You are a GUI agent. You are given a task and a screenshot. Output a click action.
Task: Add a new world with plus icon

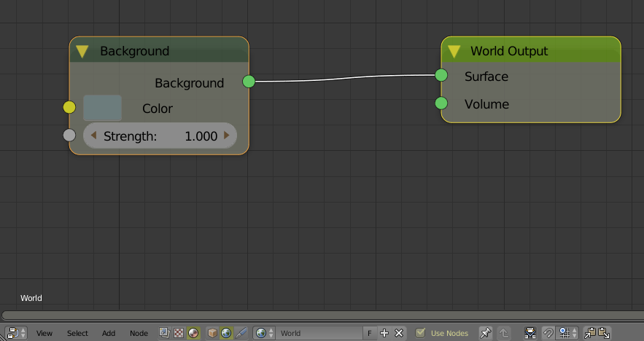(x=384, y=333)
